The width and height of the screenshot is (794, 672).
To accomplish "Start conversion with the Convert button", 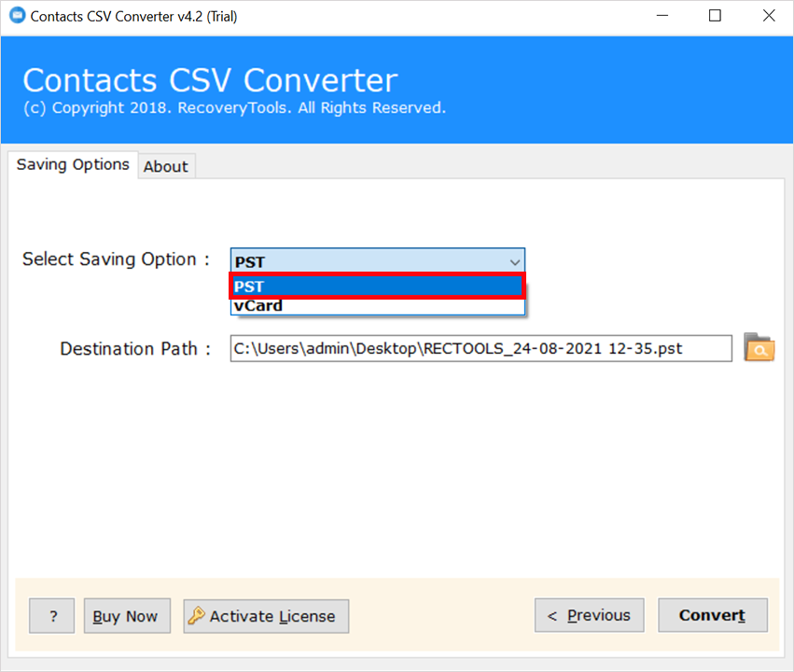I will pyautogui.click(x=713, y=615).
